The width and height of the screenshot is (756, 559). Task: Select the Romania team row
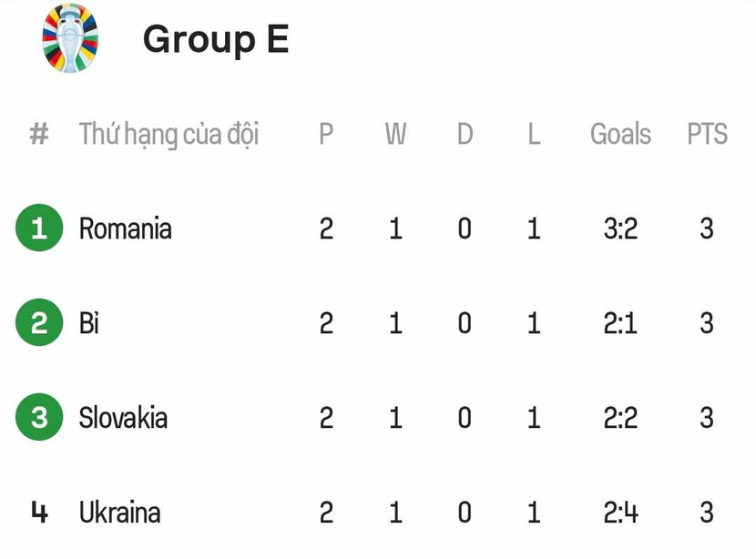[126, 229]
